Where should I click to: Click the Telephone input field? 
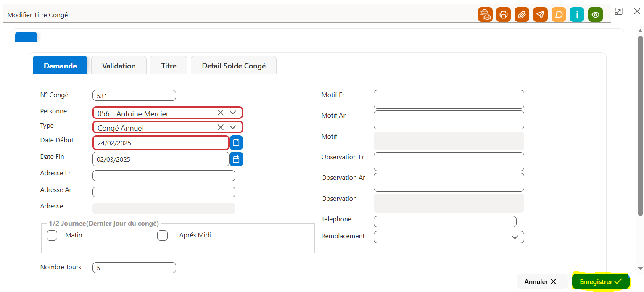[x=445, y=221]
